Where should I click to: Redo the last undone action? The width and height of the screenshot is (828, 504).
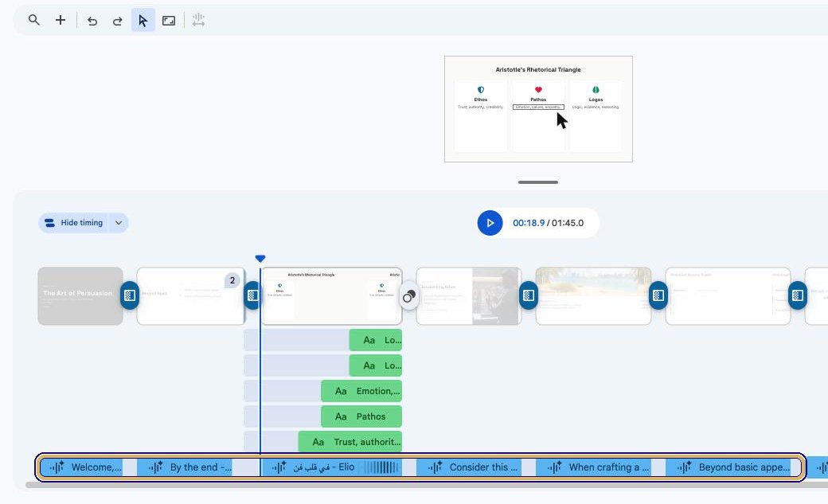coord(118,21)
